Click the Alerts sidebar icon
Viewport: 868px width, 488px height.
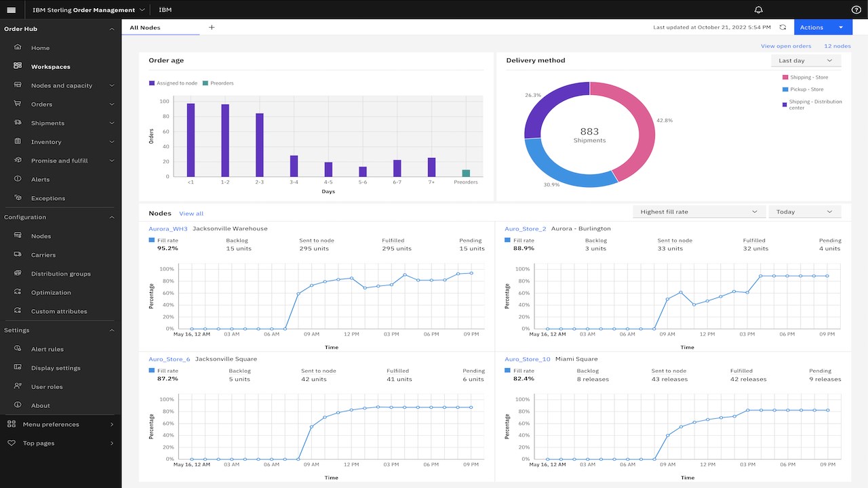(18, 179)
